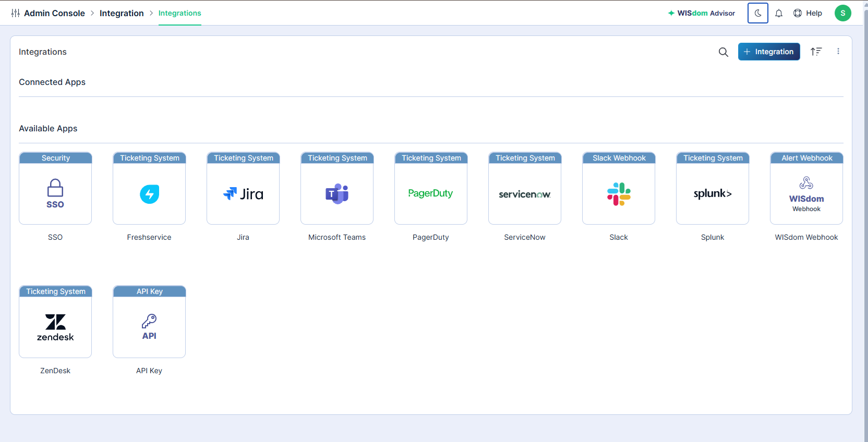Click the Microsoft Teams label text
The height and width of the screenshot is (442, 868).
337,237
